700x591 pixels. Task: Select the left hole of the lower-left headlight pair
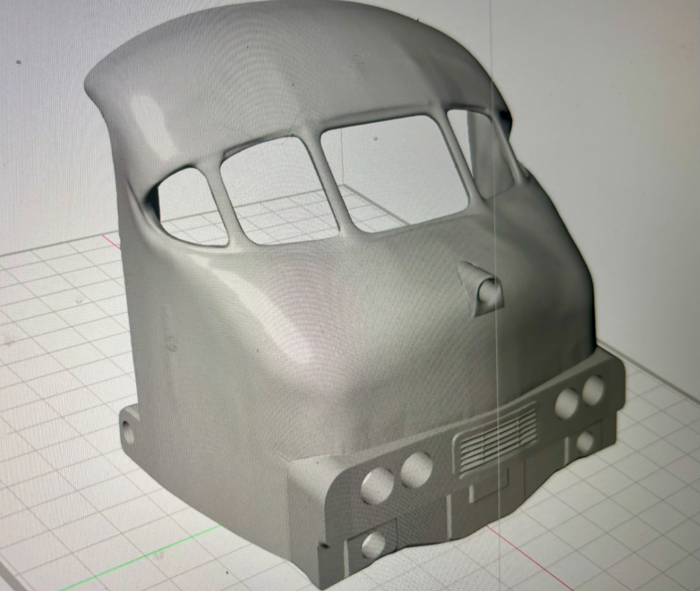point(378,486)
